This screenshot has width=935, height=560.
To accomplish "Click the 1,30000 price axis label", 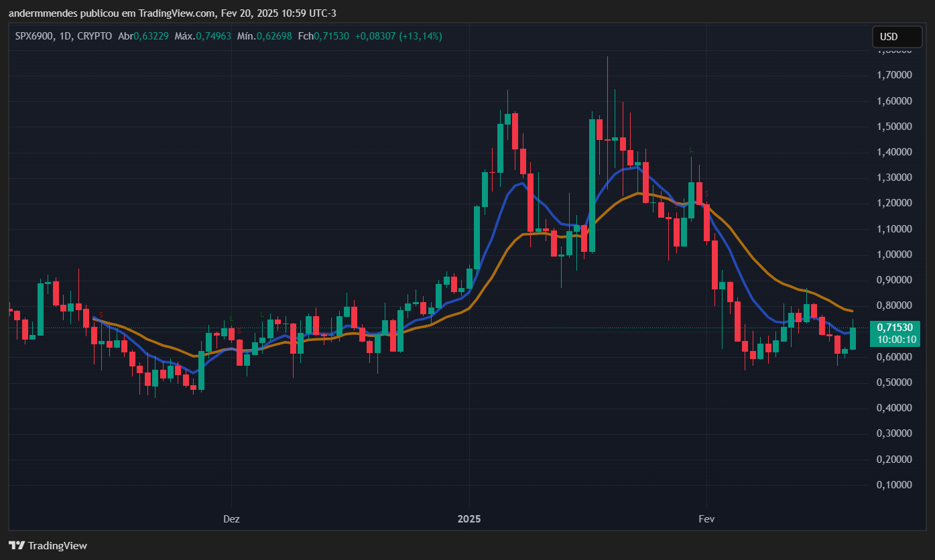I will click(x=894, y=178).
